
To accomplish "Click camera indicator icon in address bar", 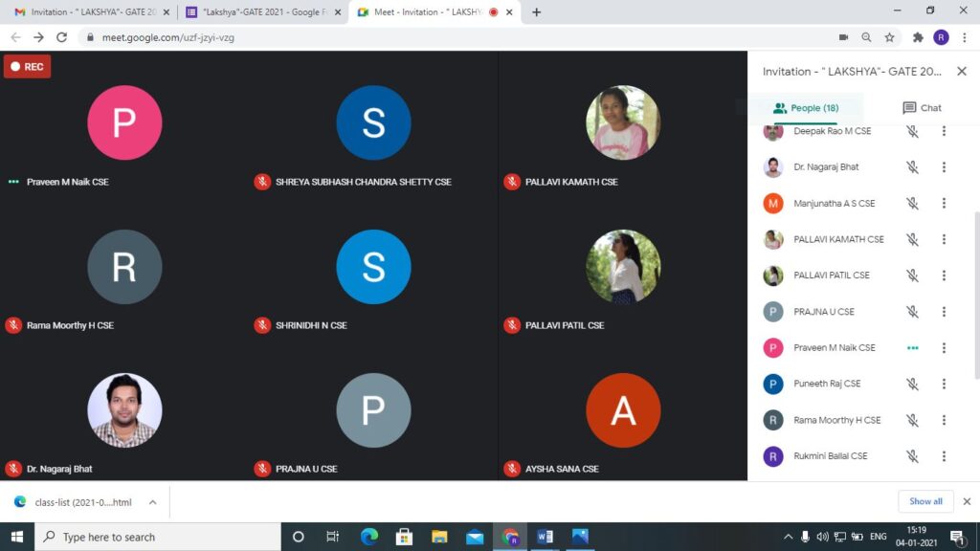I will (x=843, y=37).
